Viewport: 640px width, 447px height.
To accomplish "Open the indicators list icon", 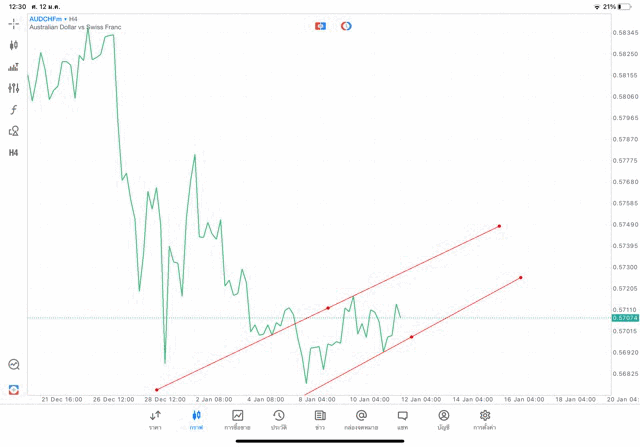I will point(14,67).
